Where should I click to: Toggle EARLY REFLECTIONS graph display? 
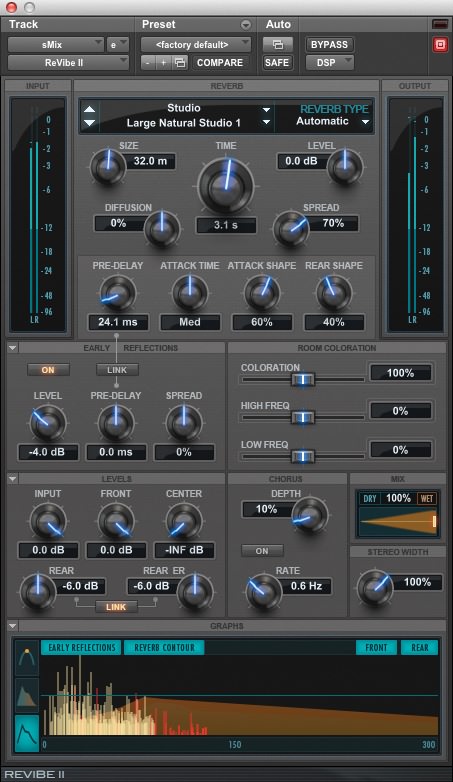(x=81, y=647)
